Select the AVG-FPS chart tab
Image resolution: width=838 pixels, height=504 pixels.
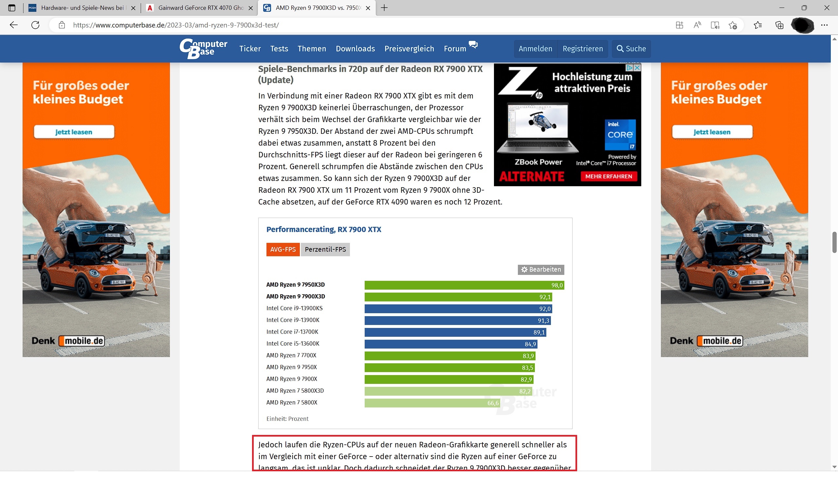(x=283, y=249)
